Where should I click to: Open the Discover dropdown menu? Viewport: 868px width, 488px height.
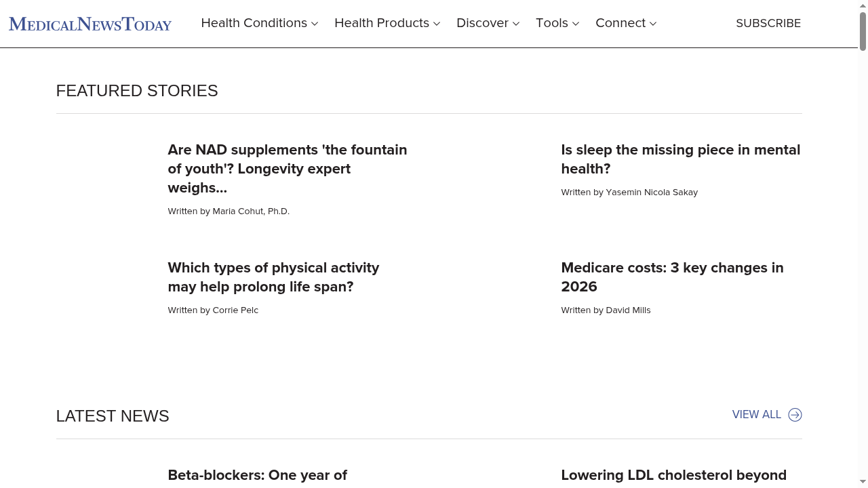pos(487,23)
